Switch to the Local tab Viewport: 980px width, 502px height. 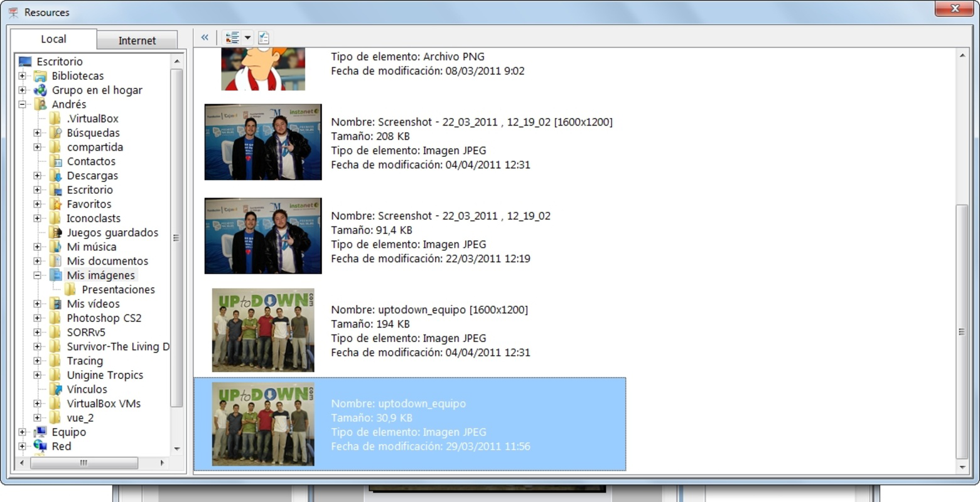pyautogui.click(x=53, y=39)
